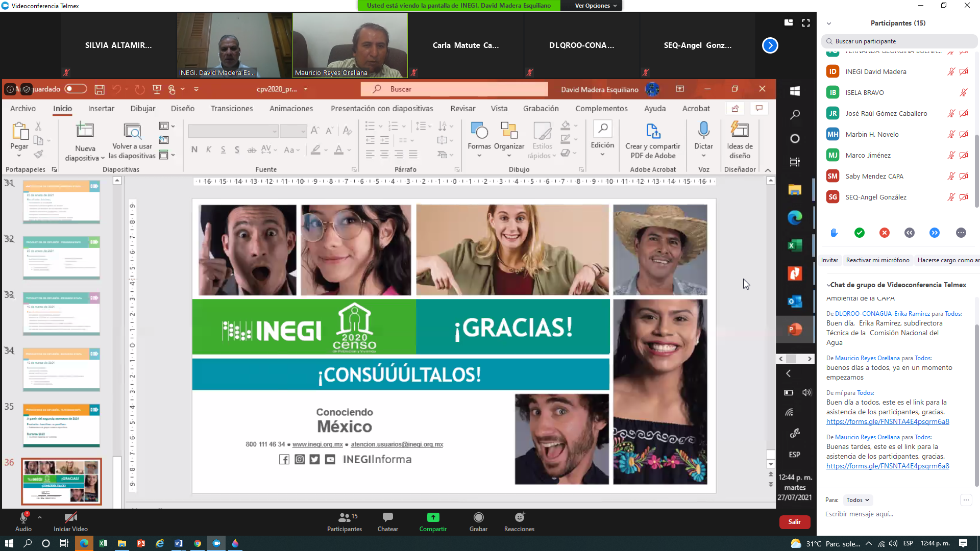Open more reactions ellipsis icon
The image size is (980, 551).
tap(961, 233)
